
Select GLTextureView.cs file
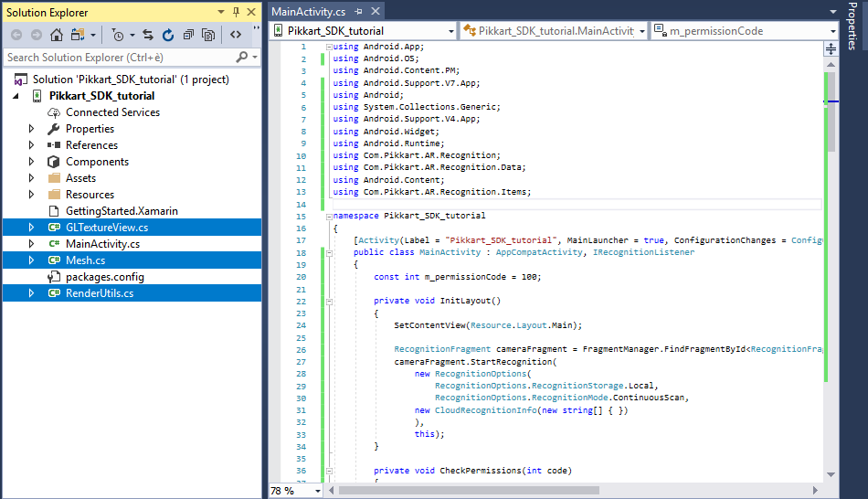pos(107,228)
